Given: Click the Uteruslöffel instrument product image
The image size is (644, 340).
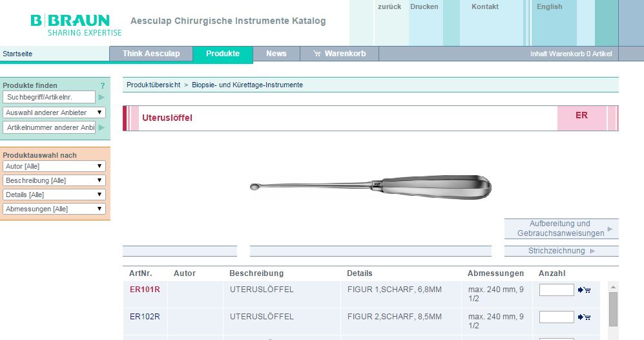Looking at the screenshot, I should click(x=371, y=187).
